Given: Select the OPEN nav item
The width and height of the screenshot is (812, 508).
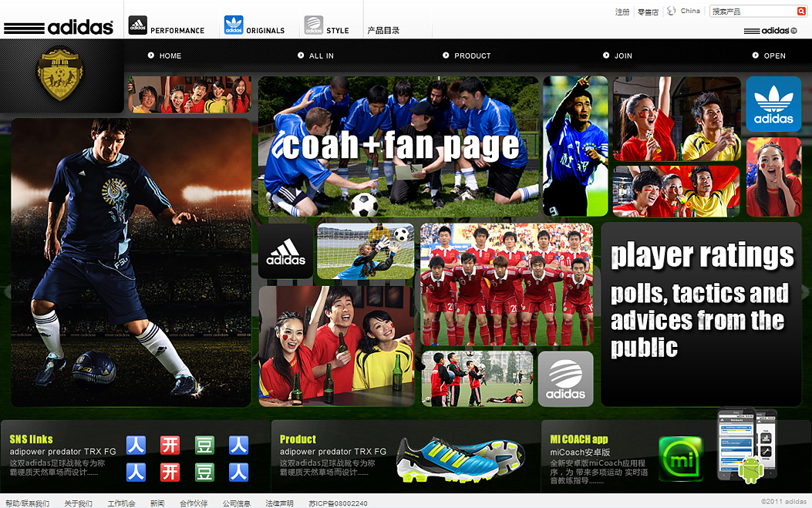Looking at the screenshot, I should [769, 56].
